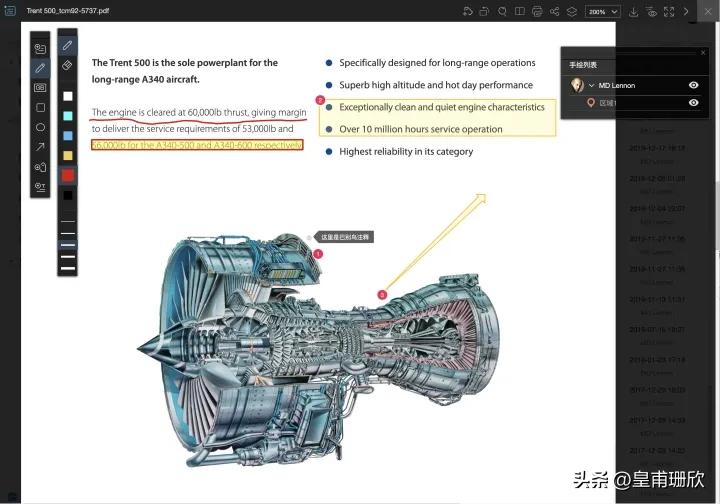Select the arrow drawing tool
This screenshot has width=720, height=504.
coord(40,147)
